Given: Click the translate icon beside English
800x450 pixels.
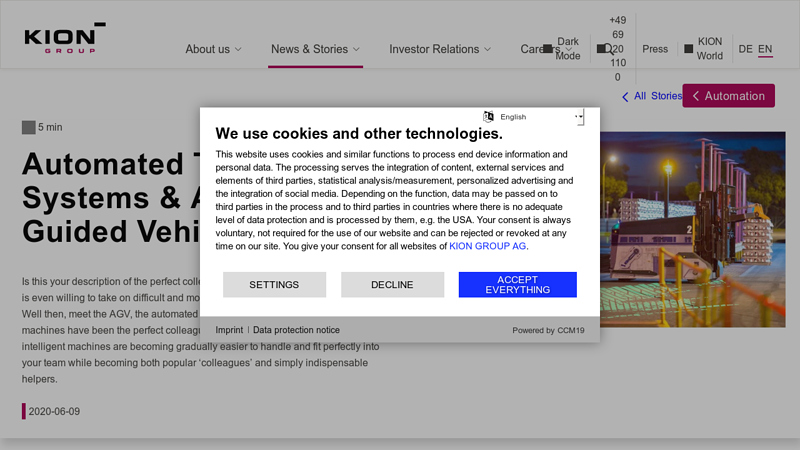Looking at the screenshot, I should (488, 116).
